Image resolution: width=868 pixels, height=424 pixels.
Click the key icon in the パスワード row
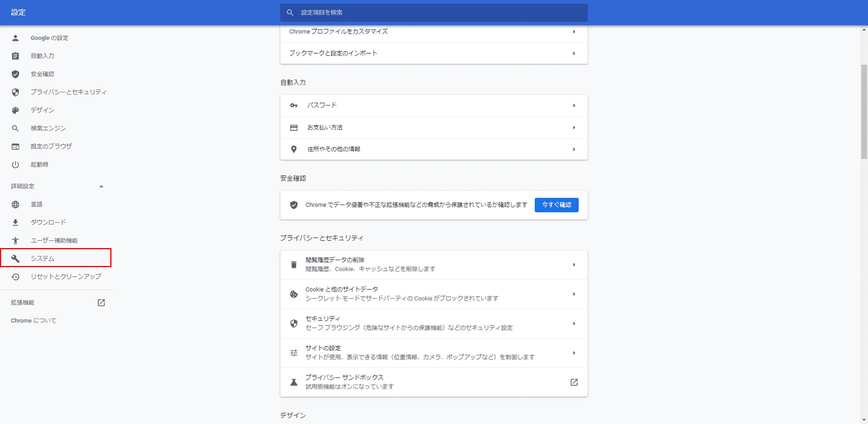pyautogui.click(x=293, y=106)
